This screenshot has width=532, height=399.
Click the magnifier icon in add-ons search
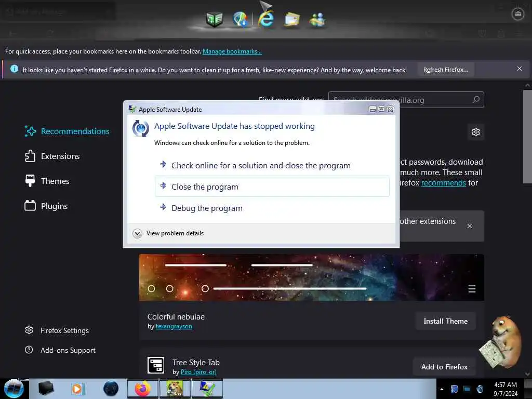pyautogui.click(x=476, y=99)
